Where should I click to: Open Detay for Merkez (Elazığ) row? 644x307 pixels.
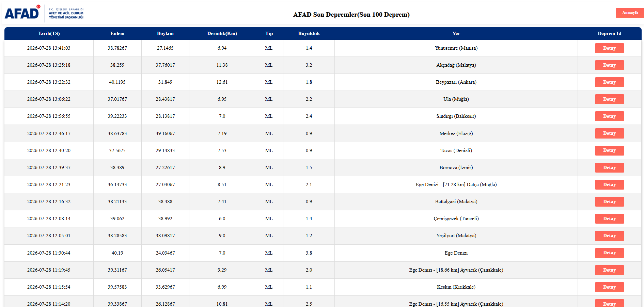pos(609,133)
